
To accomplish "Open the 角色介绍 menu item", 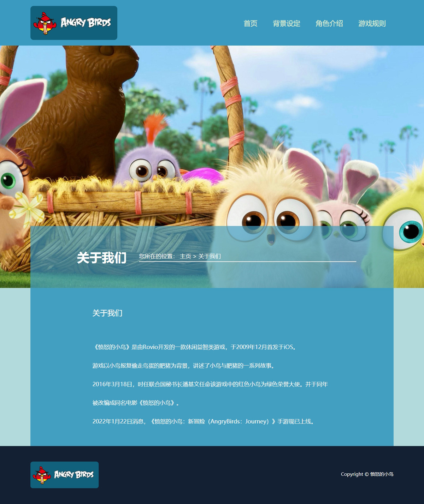I will (x=329, y=24).
